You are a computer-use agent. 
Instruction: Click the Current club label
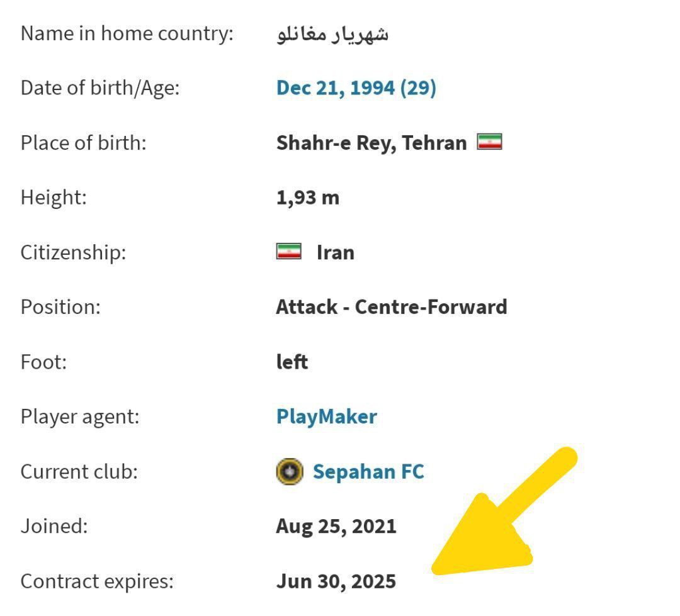[79, 472]
